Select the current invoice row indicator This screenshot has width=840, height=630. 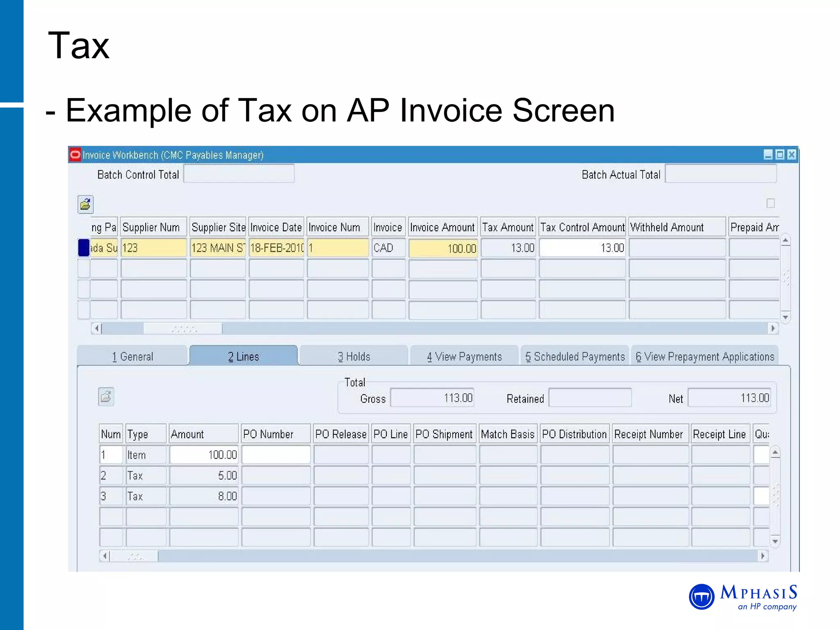tap(84, 248)
